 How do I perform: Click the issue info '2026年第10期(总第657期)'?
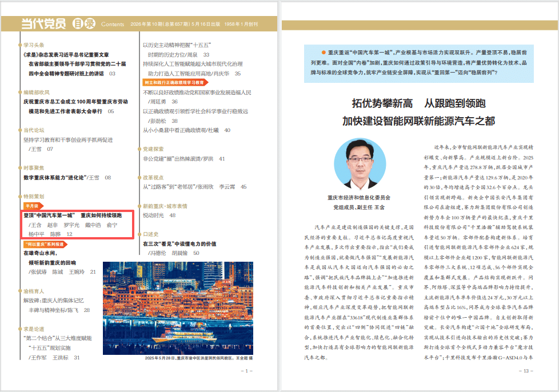[x=160, y=24]
